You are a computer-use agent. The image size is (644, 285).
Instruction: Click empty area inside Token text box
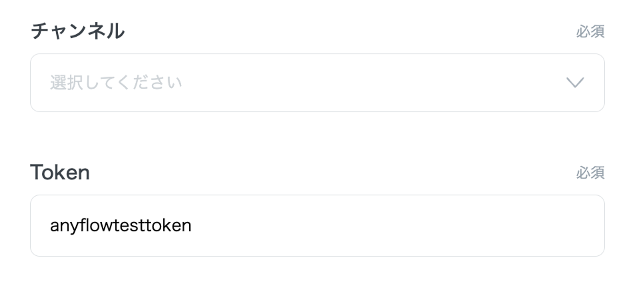(386, 225)
